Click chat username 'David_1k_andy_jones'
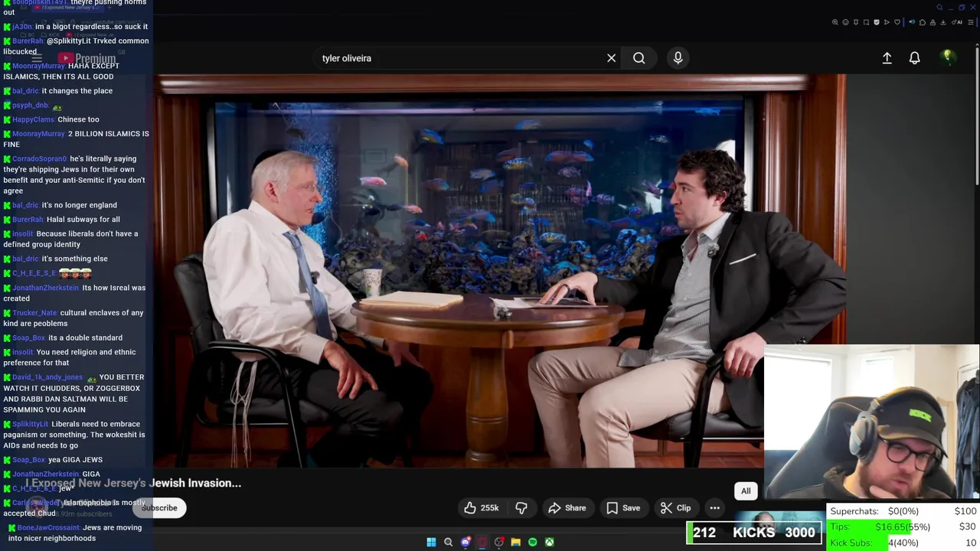980x551 pixels. point(47,377)
